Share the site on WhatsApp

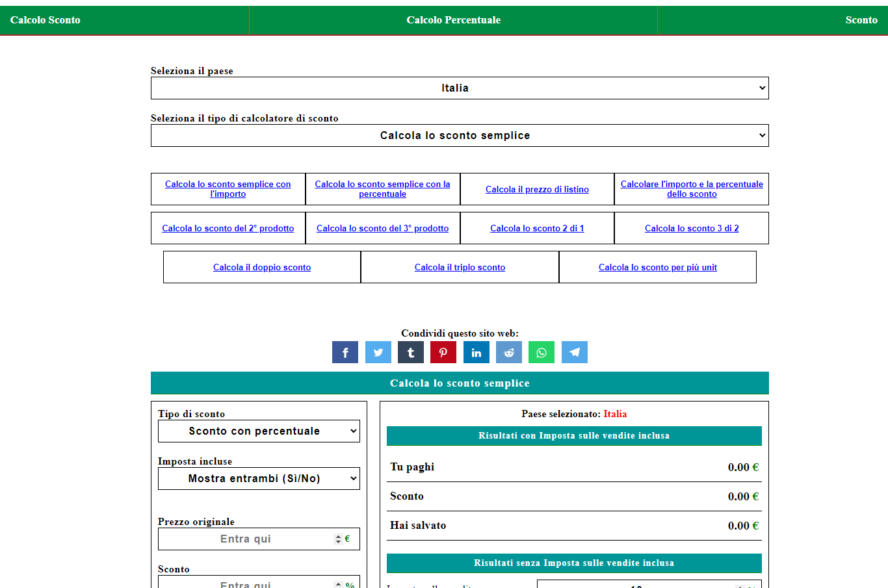[542, 352]
